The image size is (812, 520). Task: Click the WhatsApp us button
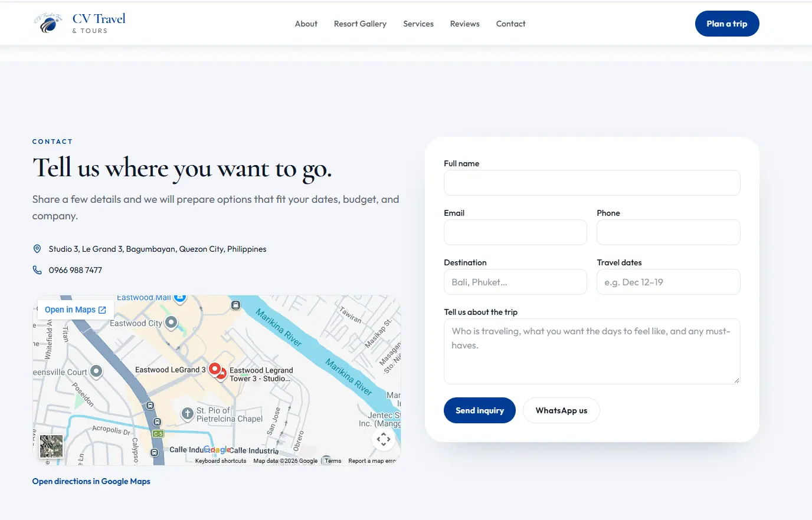pos(561,410)
